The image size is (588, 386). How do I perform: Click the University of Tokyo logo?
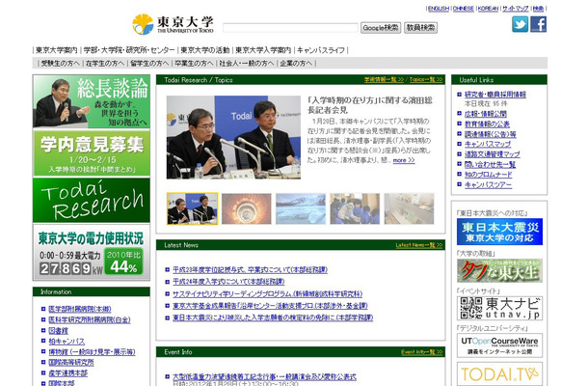(x=173, y=24)
